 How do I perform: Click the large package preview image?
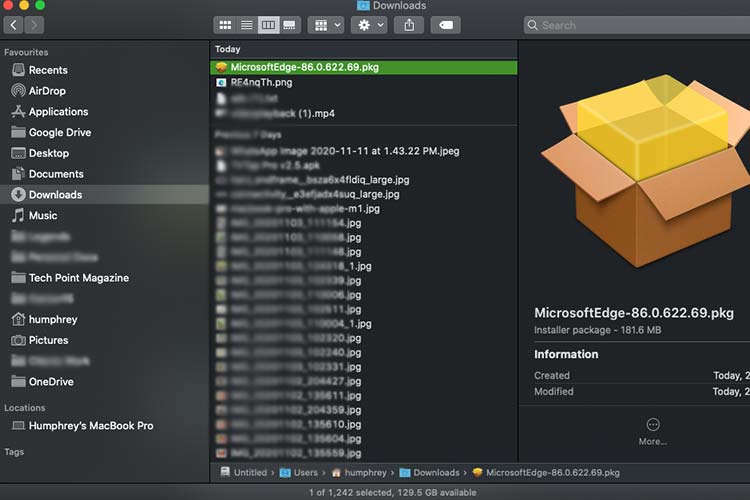[646, 170]
